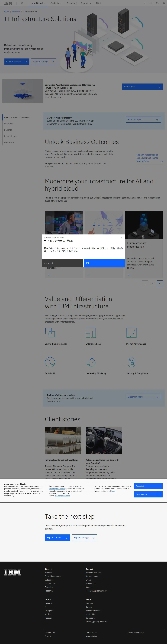Viewport: 167px width, 644px height.
Task: Go to Home breadcrumb
Action: [7, 12]
